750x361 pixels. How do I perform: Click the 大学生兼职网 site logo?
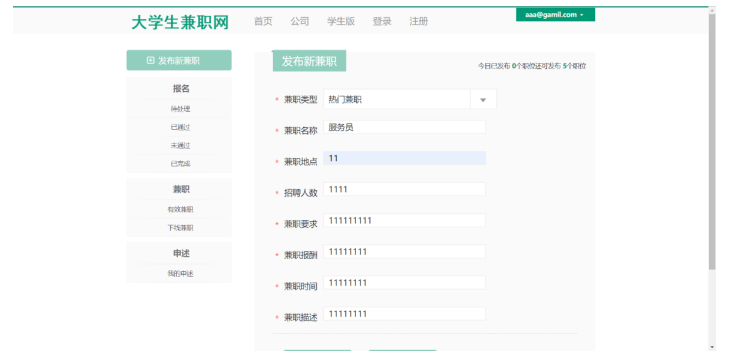pos(180,22)
